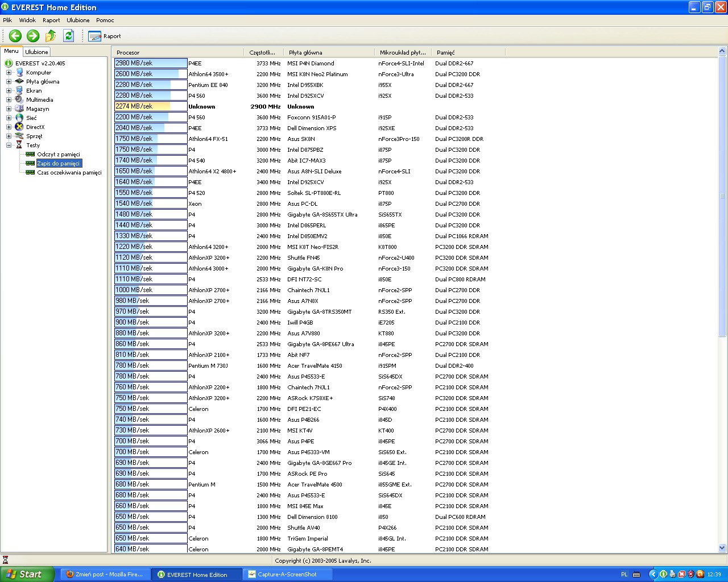Click the Up one level toolbar icon
728x582 pixels.
tap(51, 36)
